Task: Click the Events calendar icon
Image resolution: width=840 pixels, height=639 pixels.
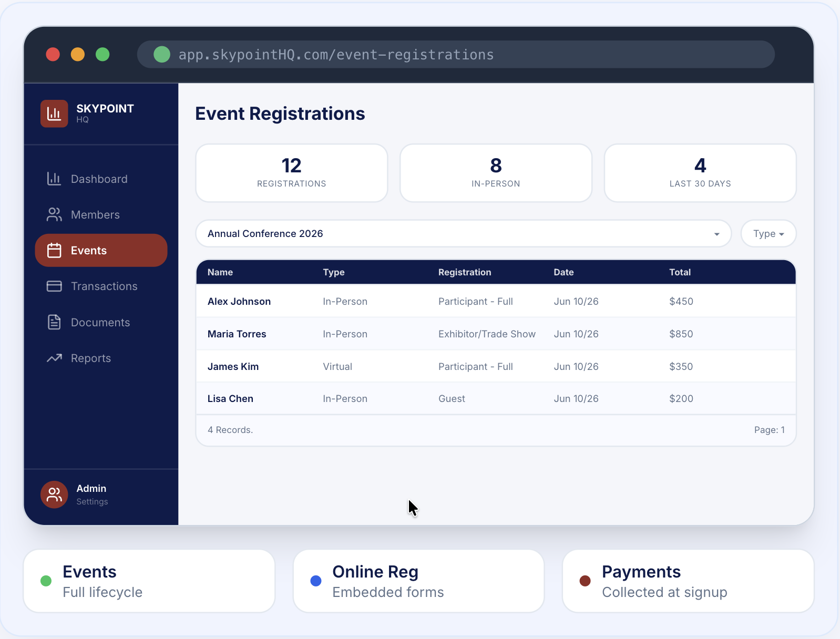Action: click(x=54, y=250)
